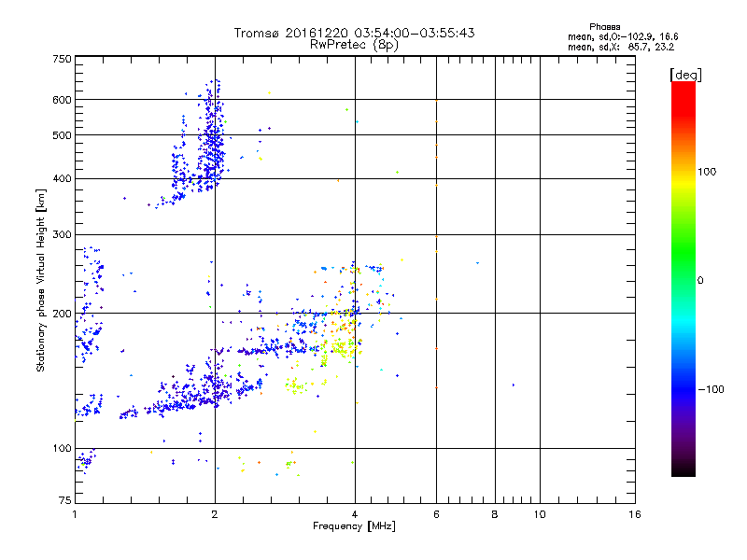Screen dimensions: 747x560
Task: Click the 'RwPretec (8p)' subtitle
Action: (x=354, y=44)
